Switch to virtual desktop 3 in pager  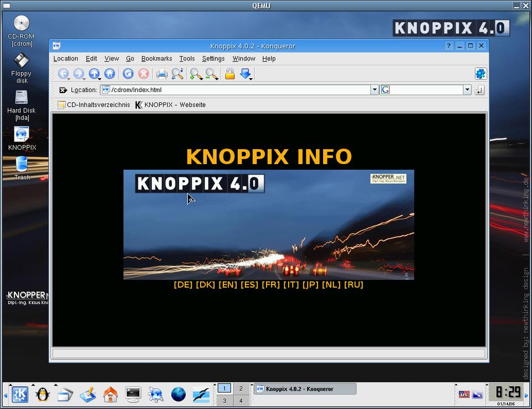[224, 401]
